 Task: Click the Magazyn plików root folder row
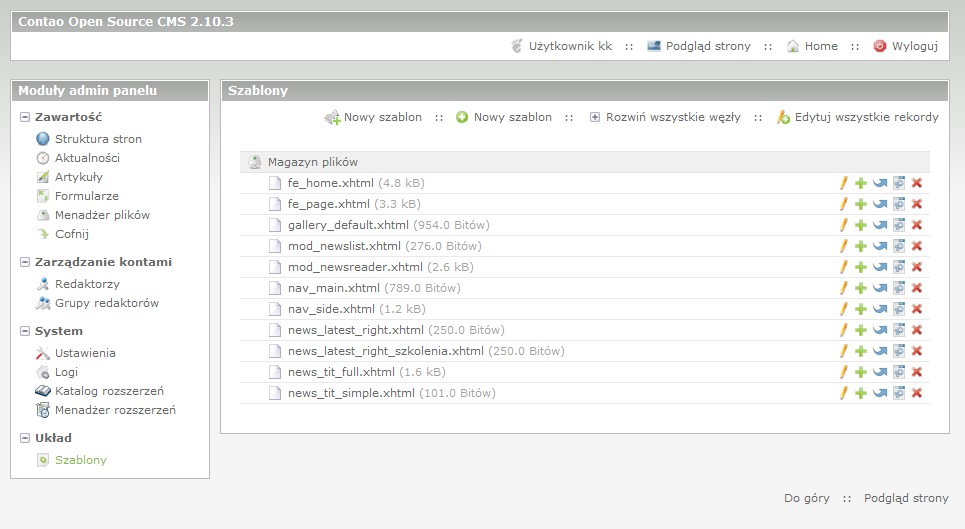(585, 162)
